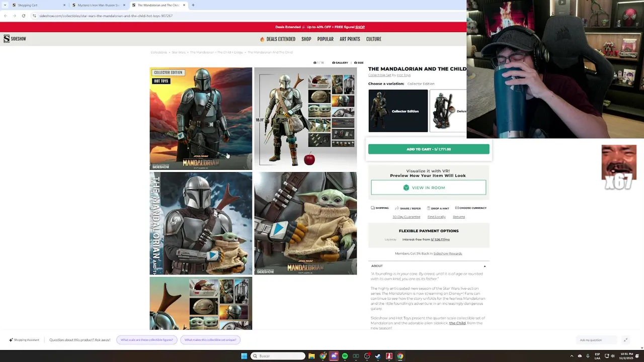Open Collector Edition poster image
644x362 pixels.
[201, 119]
